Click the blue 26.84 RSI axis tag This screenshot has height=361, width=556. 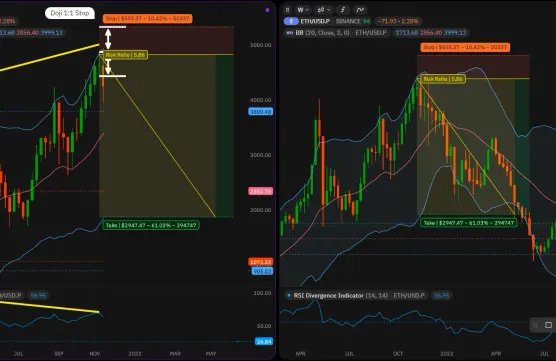264,341
